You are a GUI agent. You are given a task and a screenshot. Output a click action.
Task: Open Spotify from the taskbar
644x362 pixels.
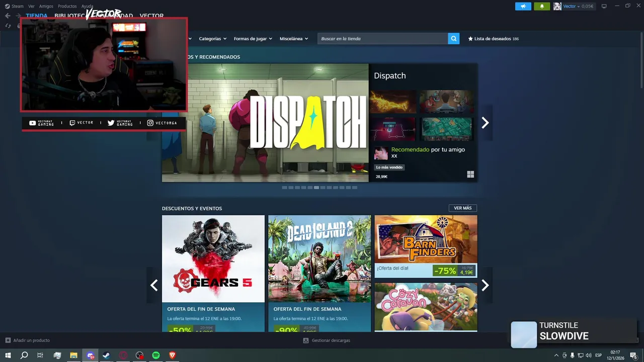[156, 355]
